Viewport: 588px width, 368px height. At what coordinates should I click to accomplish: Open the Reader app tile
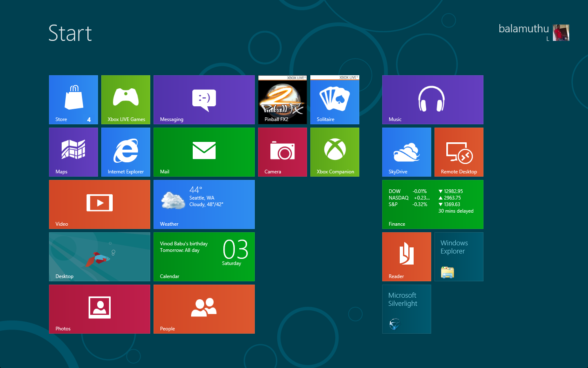click(x=407, y=257)
